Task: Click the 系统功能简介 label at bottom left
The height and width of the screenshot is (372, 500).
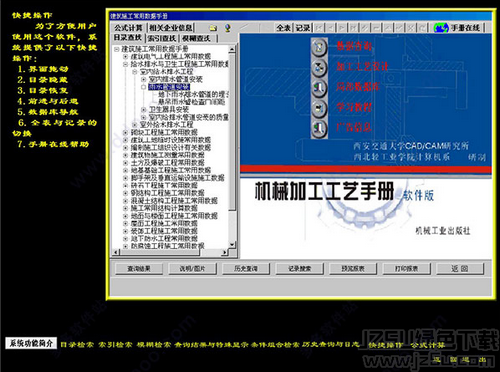Action: pos(31,343)
